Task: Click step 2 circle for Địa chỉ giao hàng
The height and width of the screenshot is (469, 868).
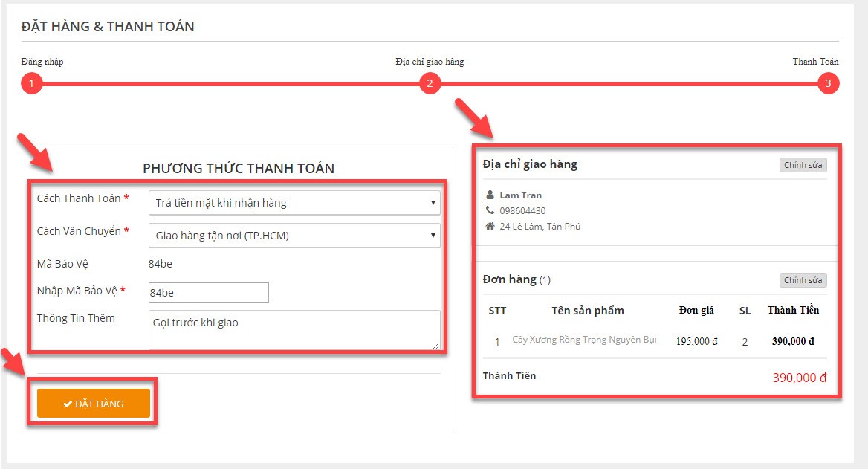Action: [430, 83]
